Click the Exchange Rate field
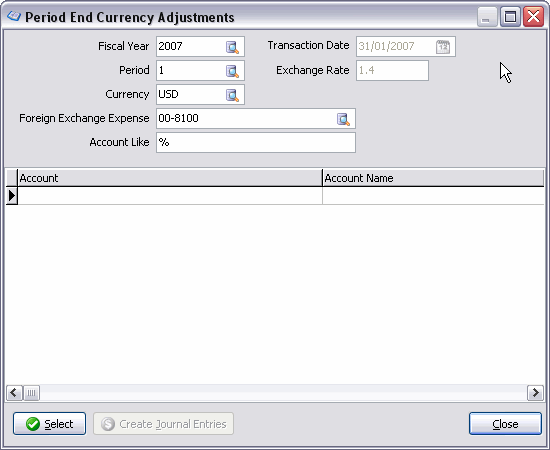The image size is (550, 450). [x=392, y=70]
